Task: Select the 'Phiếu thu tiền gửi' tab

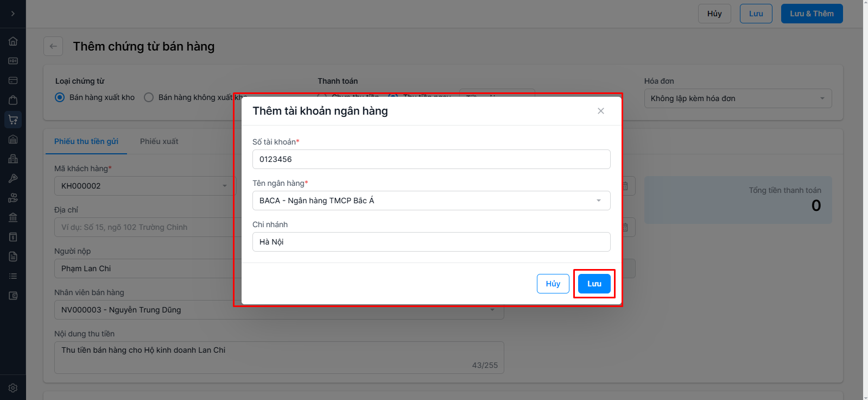Action: [x=86, y=141]
